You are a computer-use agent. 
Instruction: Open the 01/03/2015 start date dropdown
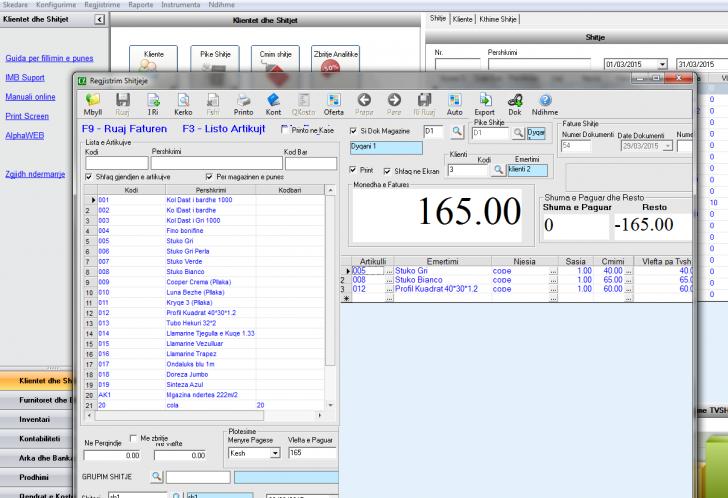pyautogui.click(x=662, y=64)
